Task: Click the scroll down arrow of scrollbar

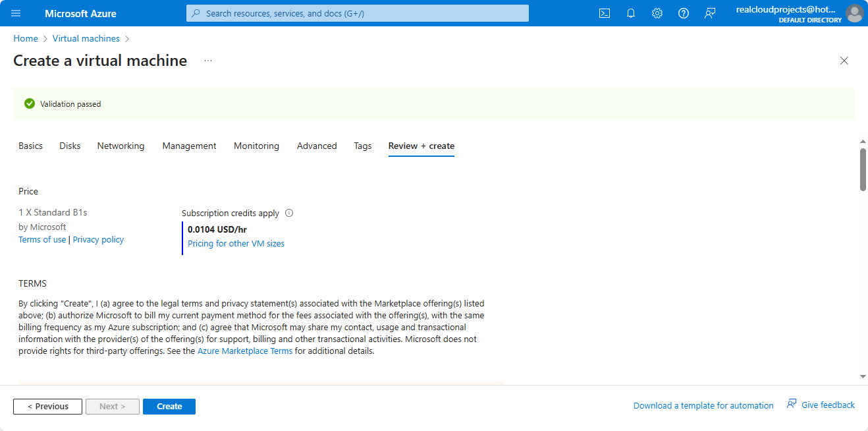Action: [863, 376]
